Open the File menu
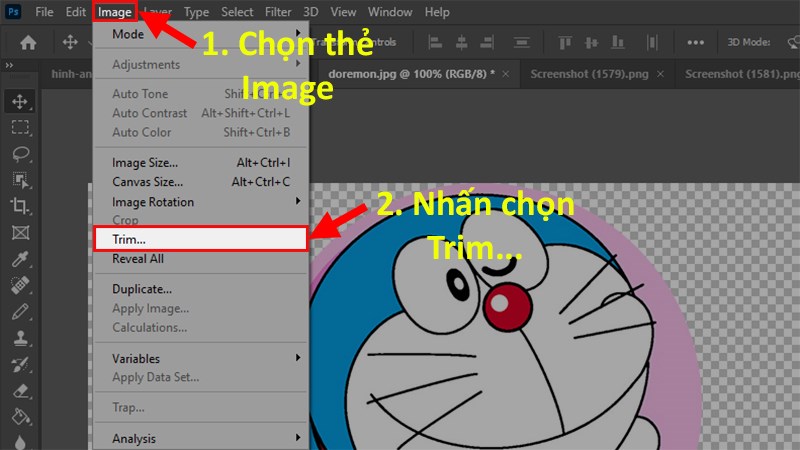800x450 pixels. click(x=44, y=12)
